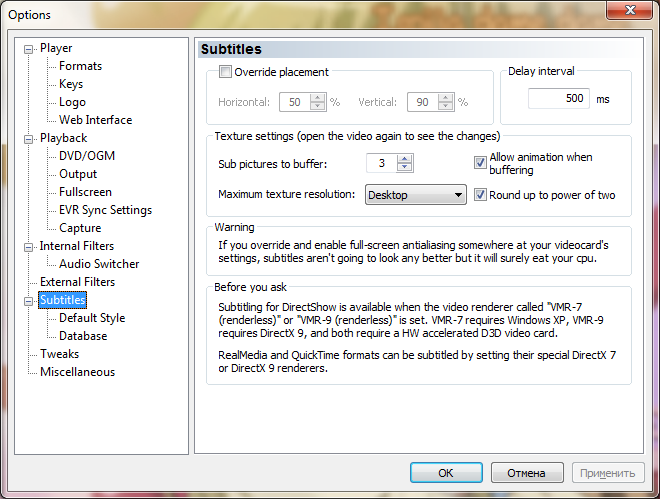Collapse the Subtitles tree node

tap(30, 300)
